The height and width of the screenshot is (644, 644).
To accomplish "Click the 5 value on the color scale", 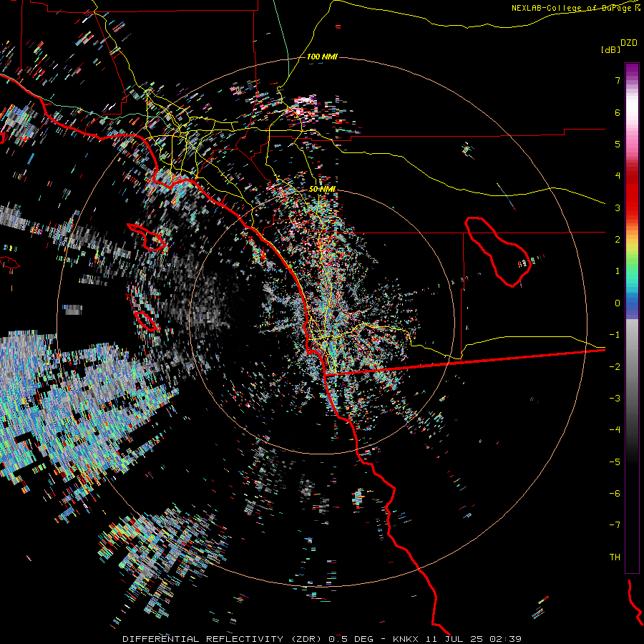I will (x=618, y=144).
